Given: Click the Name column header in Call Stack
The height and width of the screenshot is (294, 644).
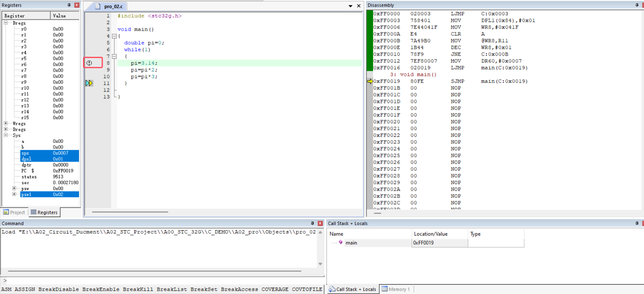Looking at the screenshot, I should (x=369, y=234).
